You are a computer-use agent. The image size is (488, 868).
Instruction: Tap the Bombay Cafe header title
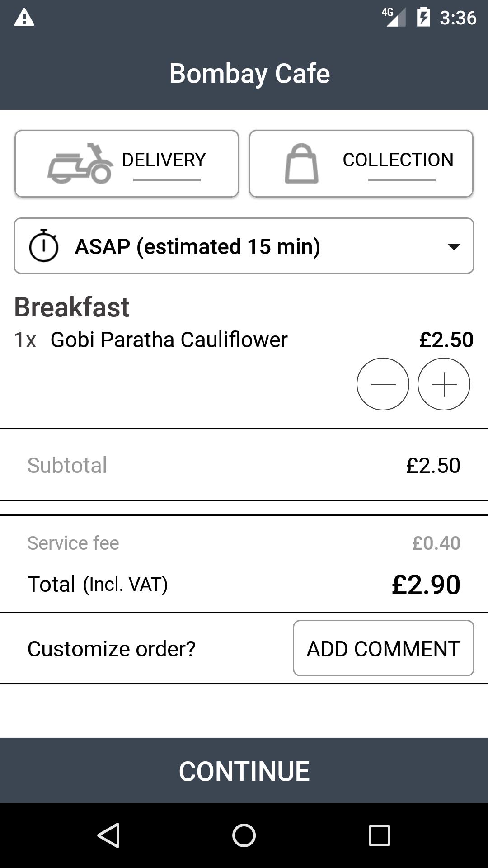tap(249, 73)
